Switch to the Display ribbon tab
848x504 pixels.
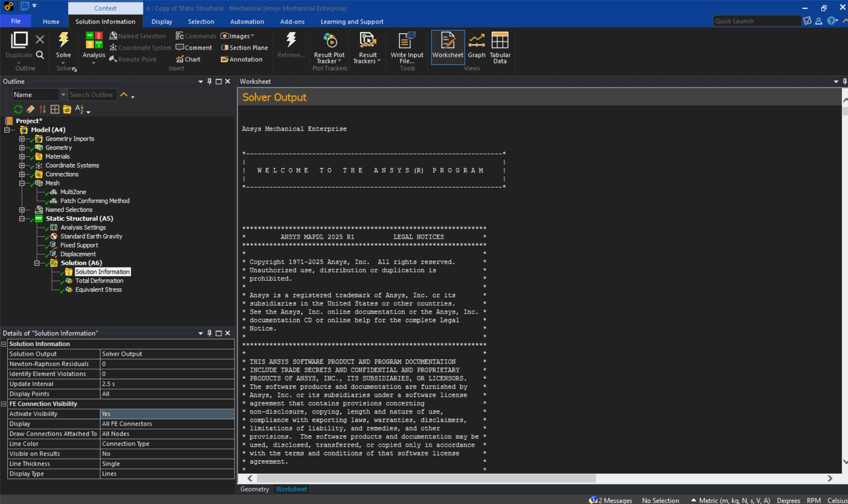point(162,22)
